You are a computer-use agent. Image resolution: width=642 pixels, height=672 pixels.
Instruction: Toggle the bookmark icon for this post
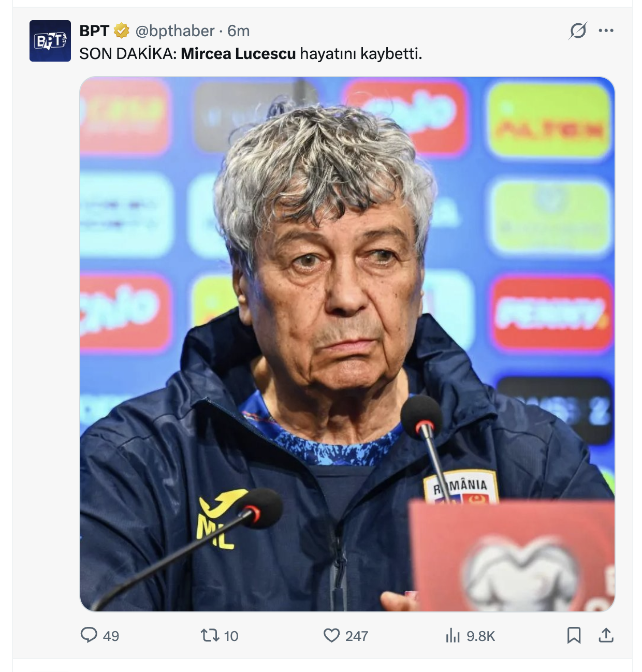point(574,635)
